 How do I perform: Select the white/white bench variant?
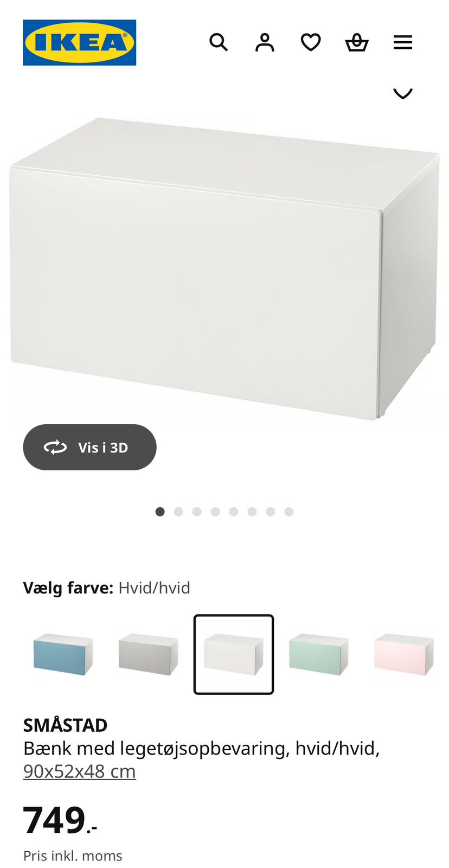(x=234, y=654)
